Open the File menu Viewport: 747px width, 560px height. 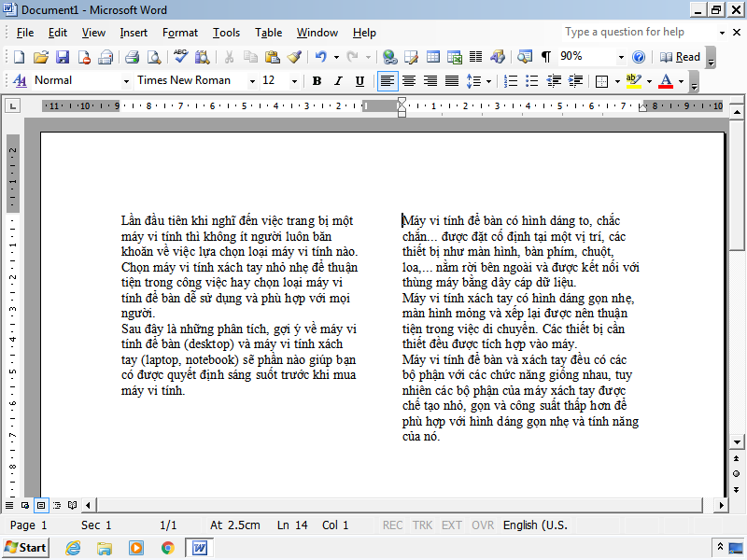pyautogui.click(x=25, y=33)
